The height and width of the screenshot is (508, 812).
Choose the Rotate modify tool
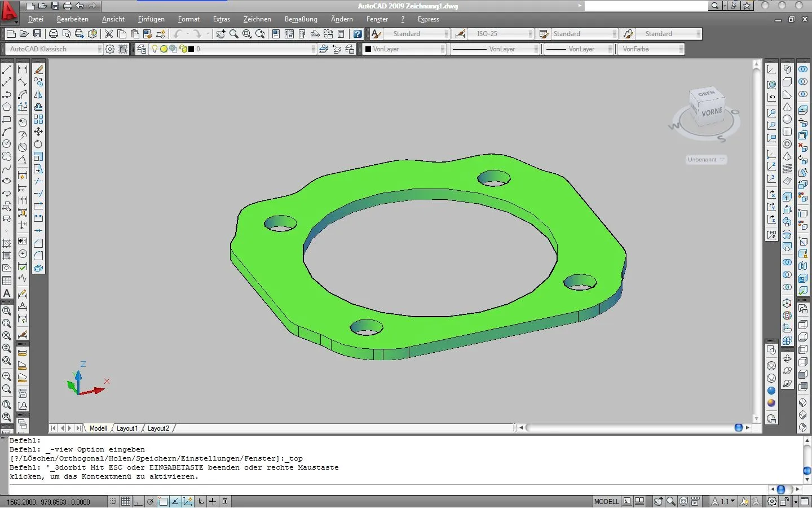tap(38, 144)
